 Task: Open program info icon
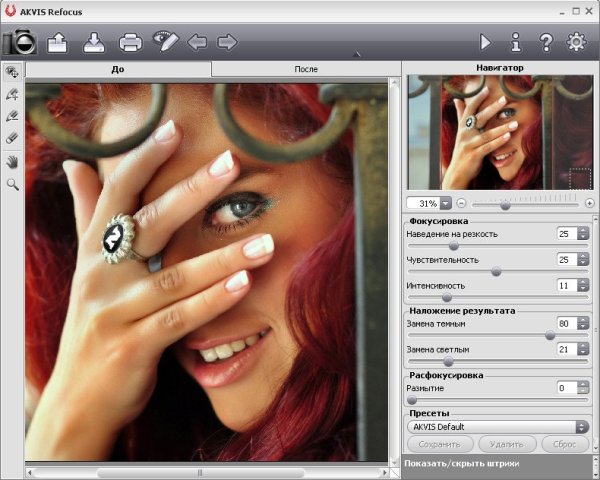tap(516, 42)
